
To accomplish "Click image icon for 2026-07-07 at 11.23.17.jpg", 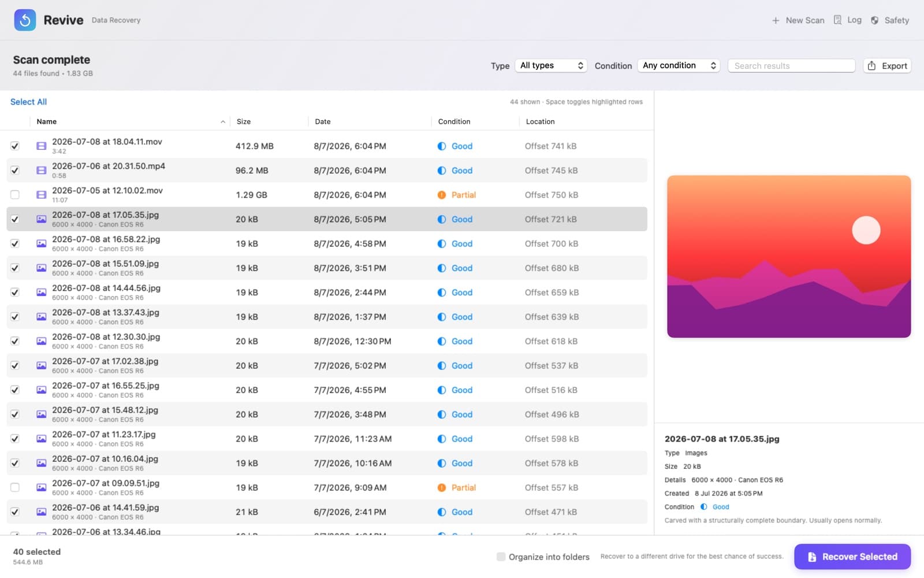I will pyautogui.click(x=42, y=439).
